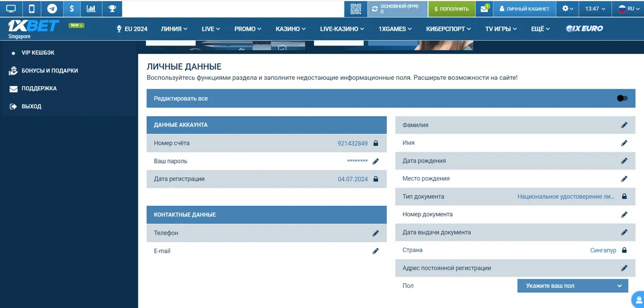Viewport: 644px width, 308px height.
Task: Edit the Телефон field pencil icon
Action: [x=376, y=233]
